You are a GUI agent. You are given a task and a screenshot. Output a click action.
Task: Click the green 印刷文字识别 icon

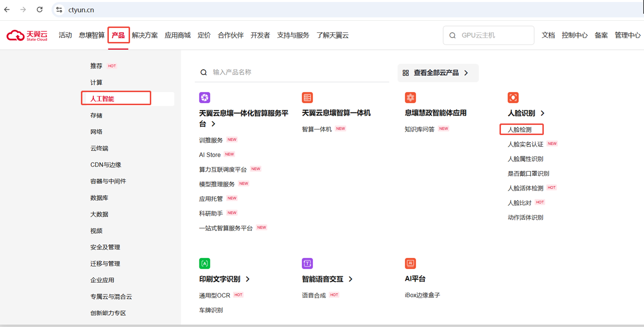tap(204, 263)
